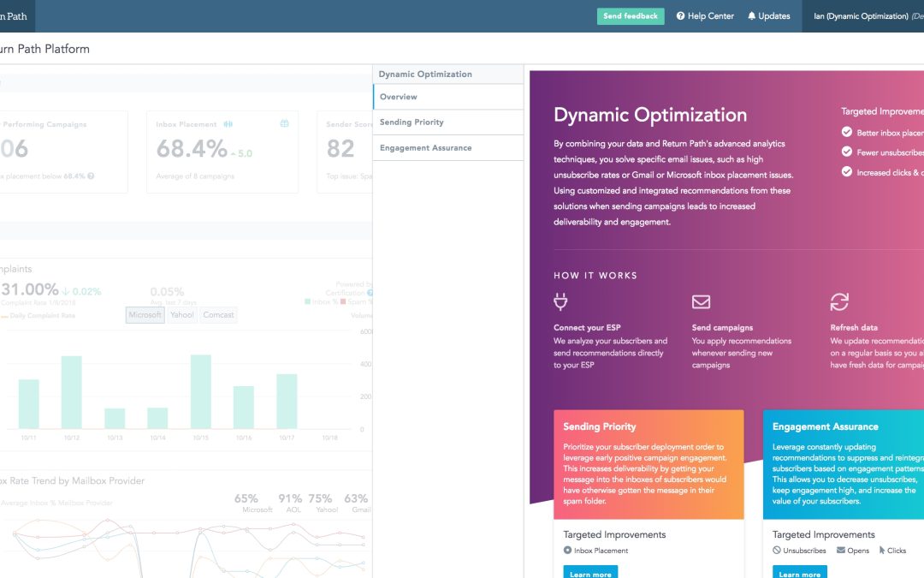The width and height of the screenshot is (924, 578).
Task: Select the Microsoft provider filter button
Action: click(x=145, y=315)
